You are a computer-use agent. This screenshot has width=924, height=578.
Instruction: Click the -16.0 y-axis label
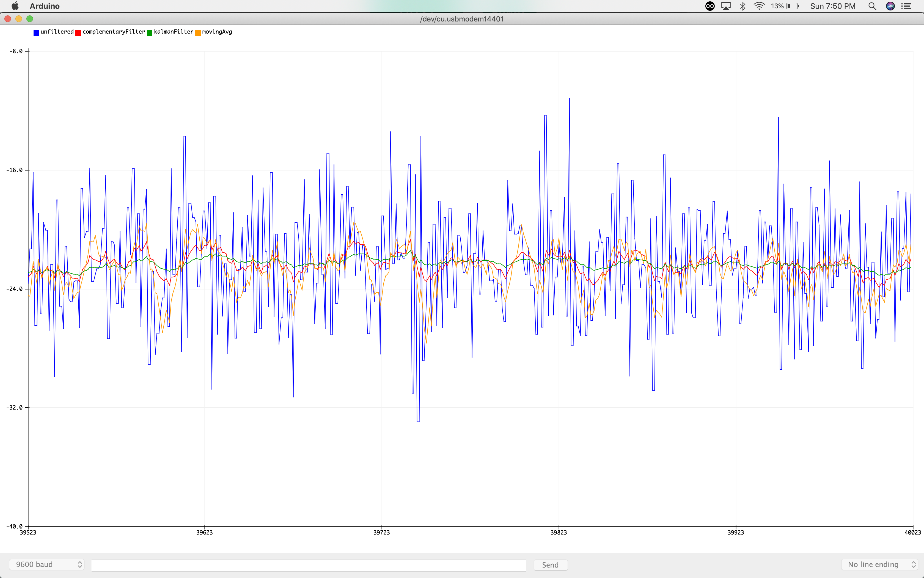15,170
